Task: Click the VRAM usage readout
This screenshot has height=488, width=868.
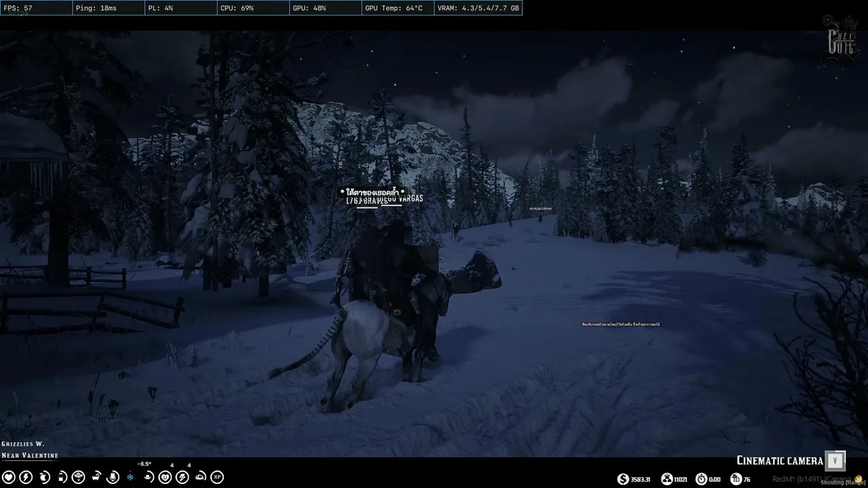Action: click(478, 8)
